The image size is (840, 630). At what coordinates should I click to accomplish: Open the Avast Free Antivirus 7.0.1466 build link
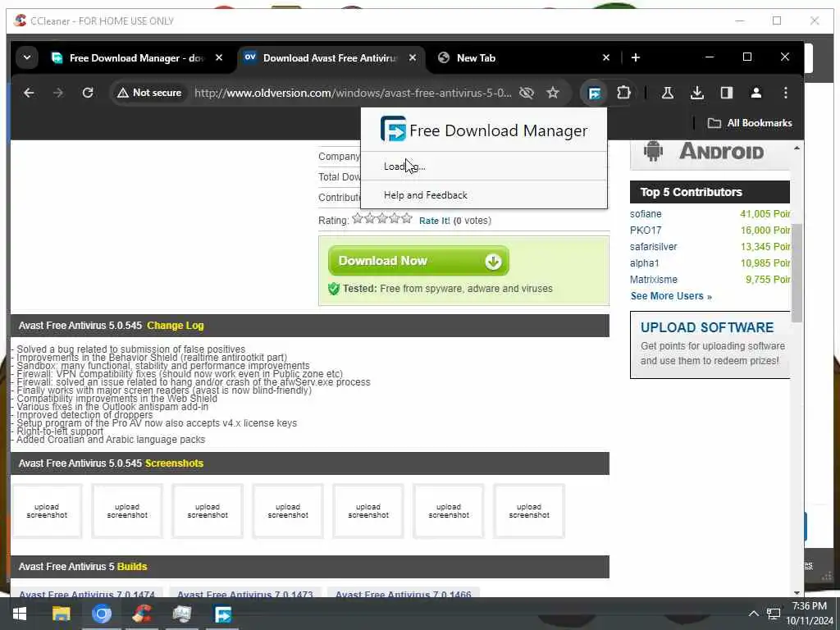click(404, 594)
